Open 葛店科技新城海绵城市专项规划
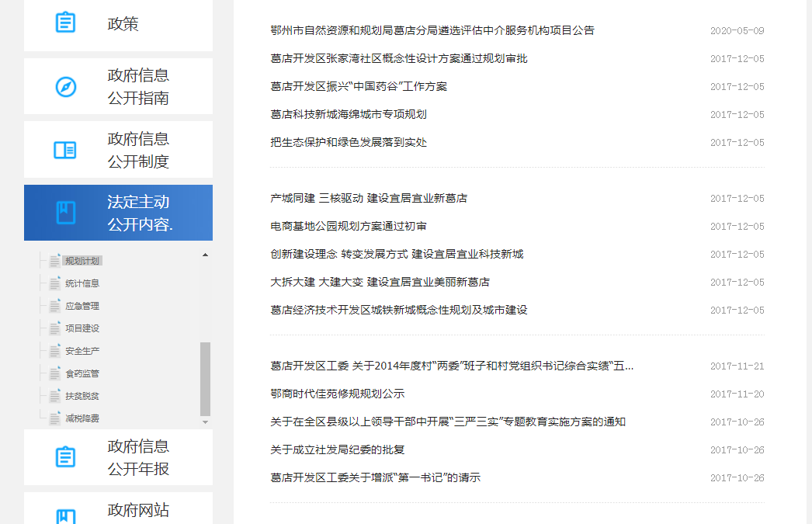Image resolution: width=812 pixels, height=524 pixels. point(349,114)
